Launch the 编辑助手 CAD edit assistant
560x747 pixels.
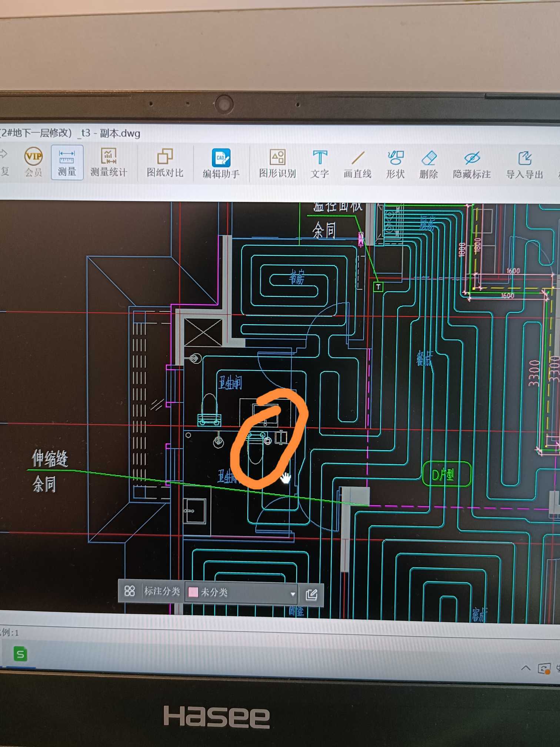221,164
